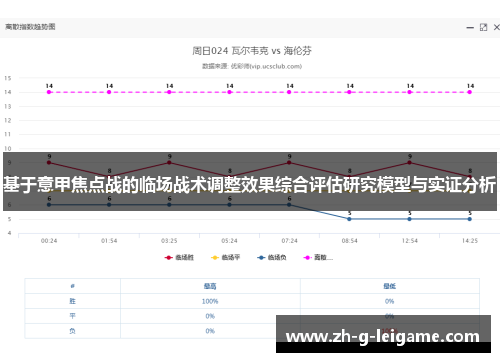Select magenta data point at 03:25
500x362 pixels.
(169, 92)
